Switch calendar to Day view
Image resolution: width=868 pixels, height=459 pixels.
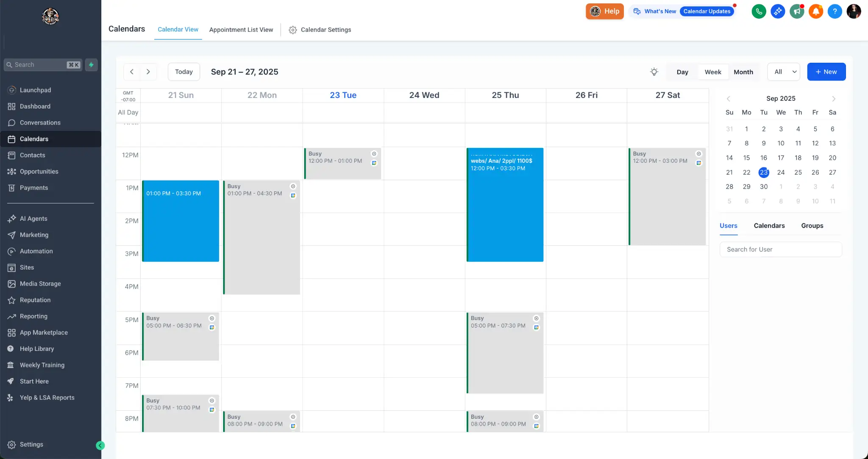click(x=682, y=72)
